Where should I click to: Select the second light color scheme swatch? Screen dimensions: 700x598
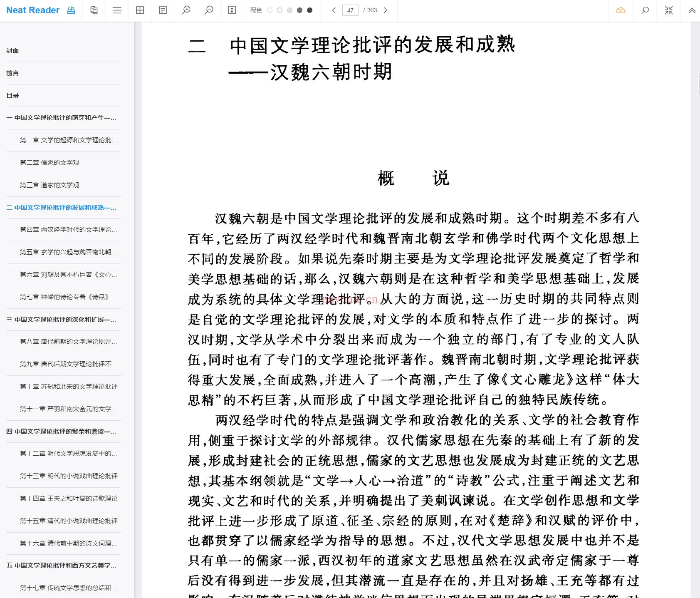(x=280, y=10)
